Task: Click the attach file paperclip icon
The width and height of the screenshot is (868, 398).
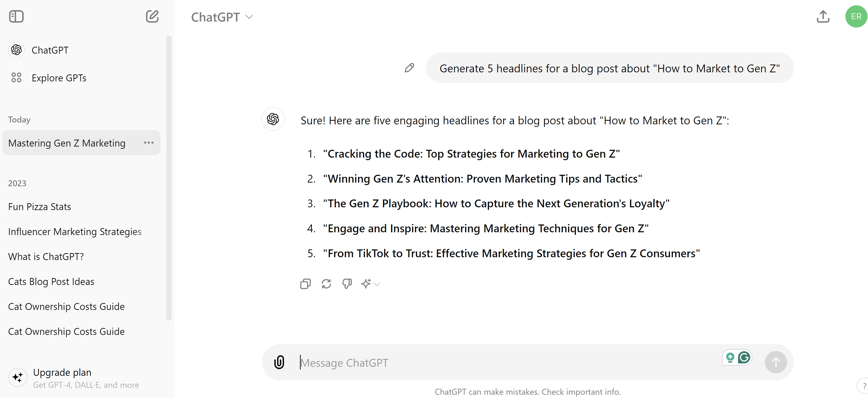Action: [279, 362]
